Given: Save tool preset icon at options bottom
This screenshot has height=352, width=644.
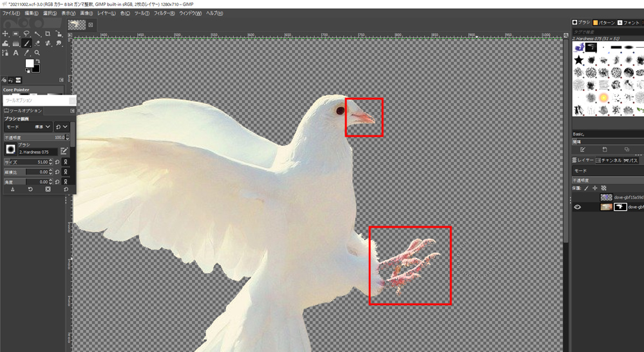Looking at the screenshot, I should point(13,189).
